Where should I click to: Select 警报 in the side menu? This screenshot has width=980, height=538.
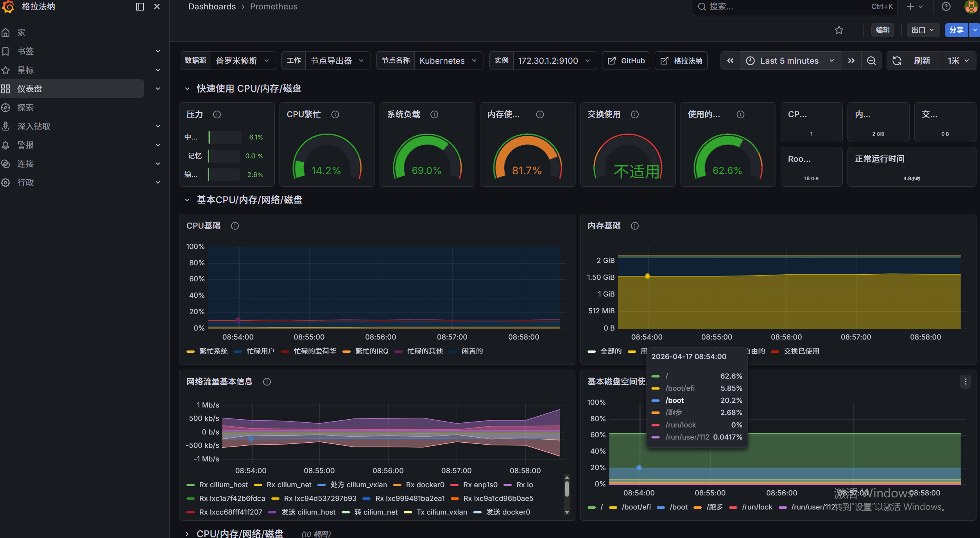(x=26, y=145)
